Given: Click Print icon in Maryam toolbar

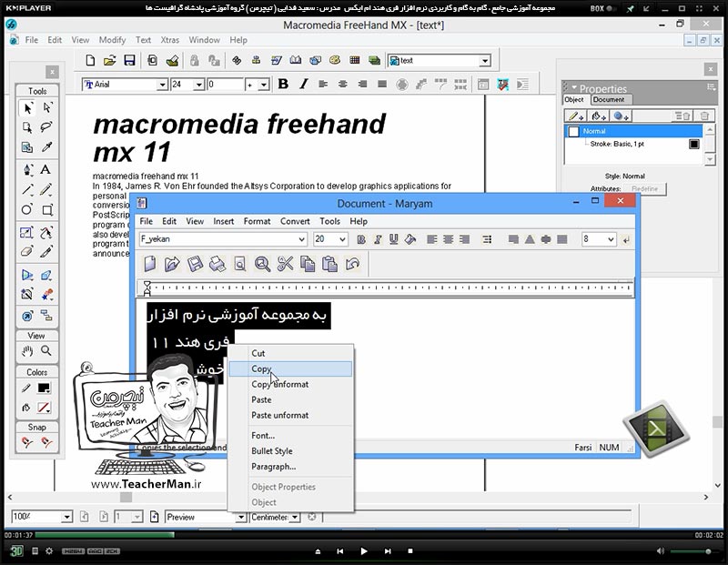Looking at the screenshot, I should (x=217, y=264).
